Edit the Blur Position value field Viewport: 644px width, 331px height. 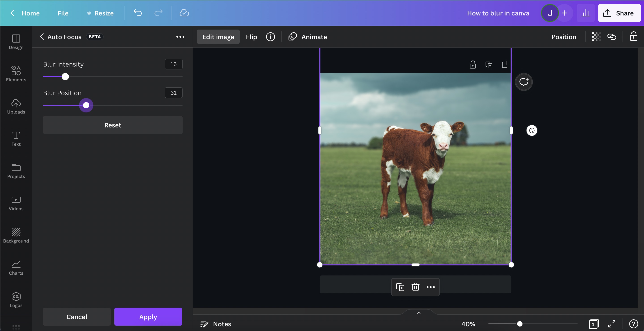[173, 92]
